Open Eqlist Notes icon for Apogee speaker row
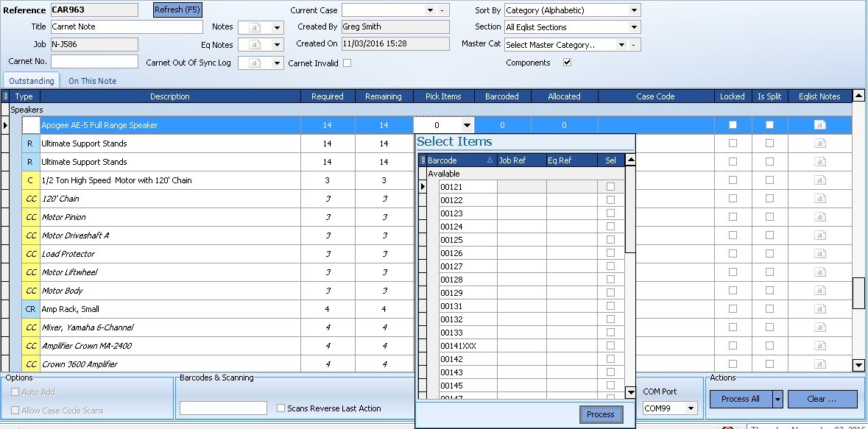Screen dimensions: 868x429 coord(819,125)
